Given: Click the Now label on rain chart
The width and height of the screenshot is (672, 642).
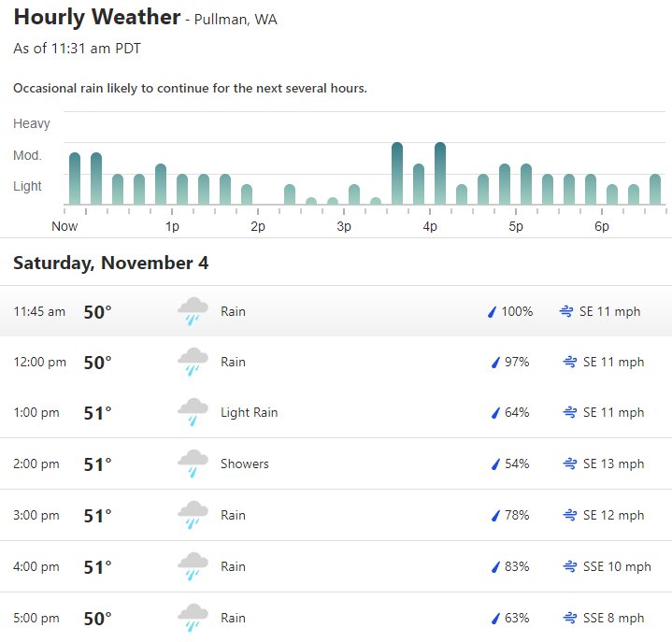Looking at the screenshot, I should click(64, 226).
